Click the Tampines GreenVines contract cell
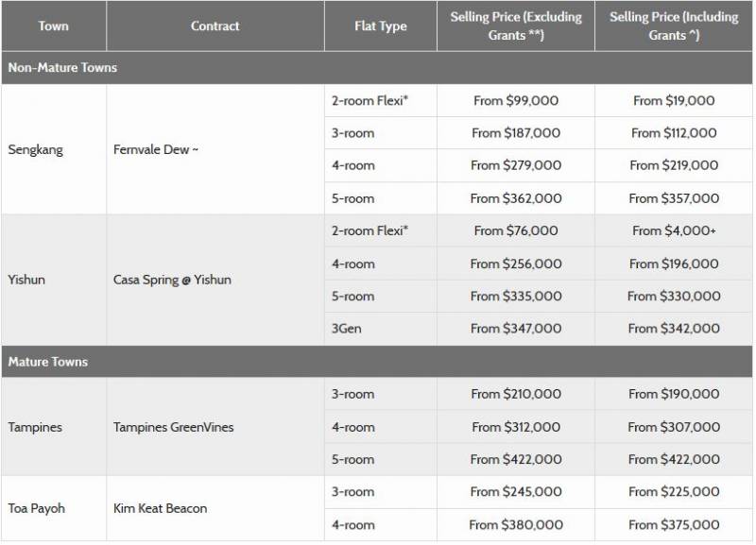 (173, 427)
